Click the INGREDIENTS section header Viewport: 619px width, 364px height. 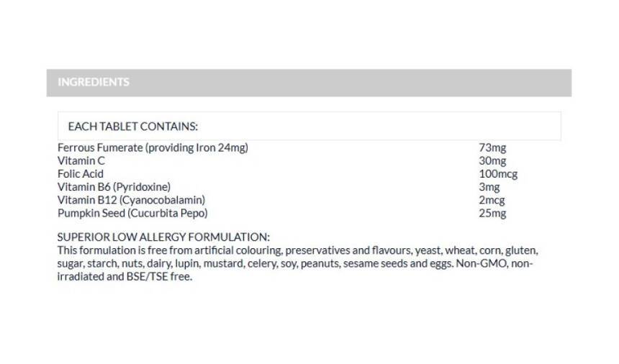(94, 82)
